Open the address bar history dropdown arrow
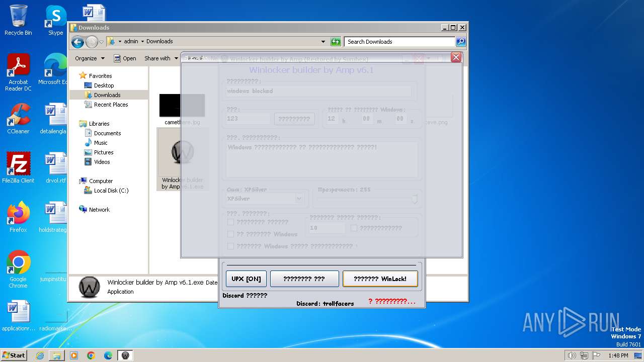 pyautogui.click(x=323, y=42)
